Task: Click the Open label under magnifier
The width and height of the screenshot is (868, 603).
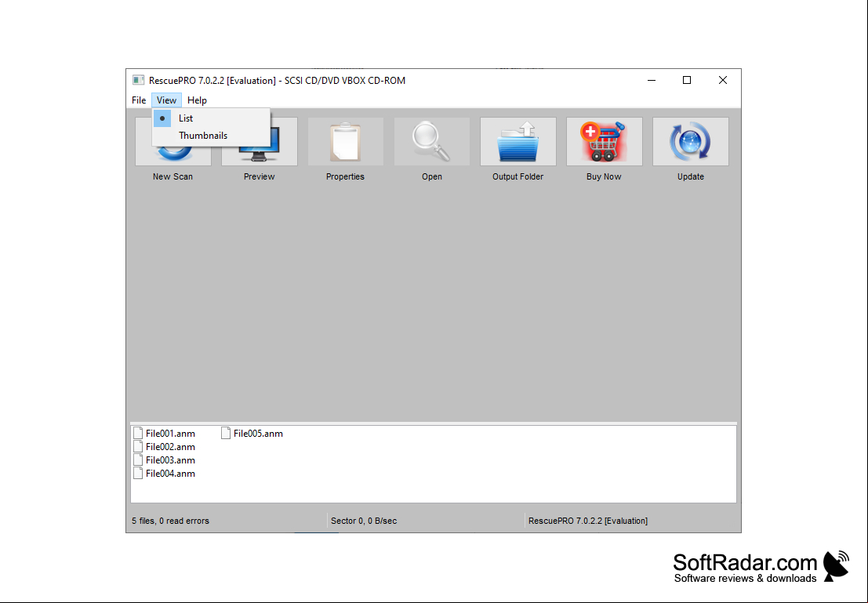Action: [432, 176]
